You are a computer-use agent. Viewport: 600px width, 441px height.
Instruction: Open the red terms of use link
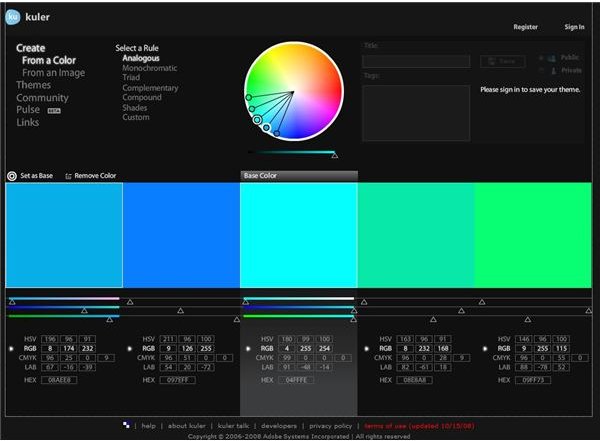tap(419, 426)
